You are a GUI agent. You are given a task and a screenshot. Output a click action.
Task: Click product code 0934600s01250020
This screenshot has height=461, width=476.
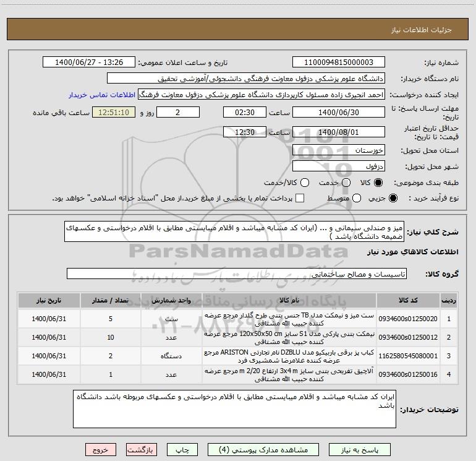[408, 319]
